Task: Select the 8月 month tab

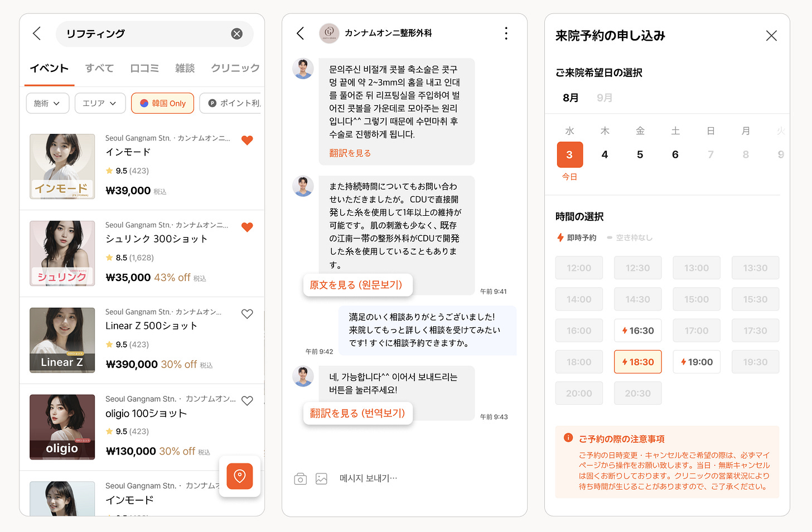Action: tap(571, 98)
